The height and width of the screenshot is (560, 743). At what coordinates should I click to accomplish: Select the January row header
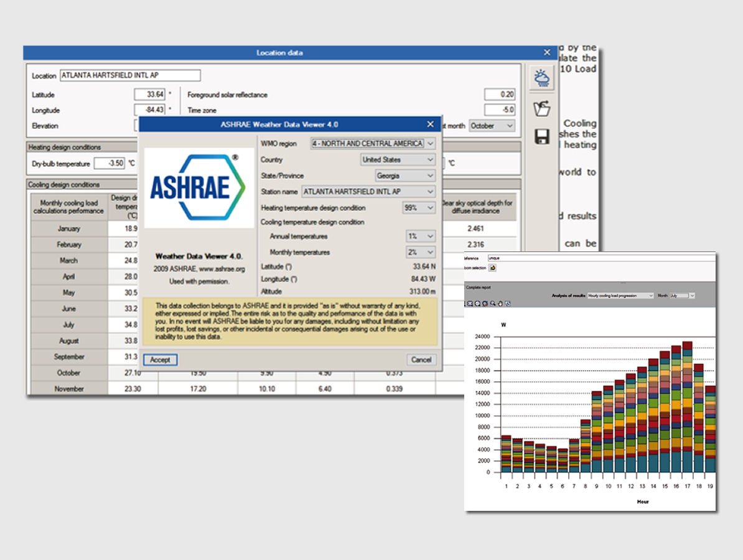point(69,229)
